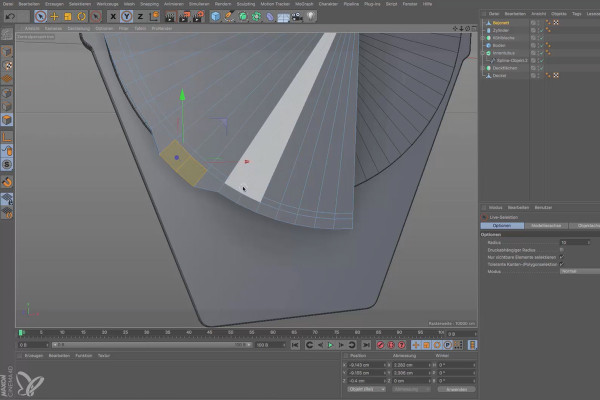This screenshot has height=400, width=600.
Task: Open the Modus dropdown set to Normal
Action: 580,271
